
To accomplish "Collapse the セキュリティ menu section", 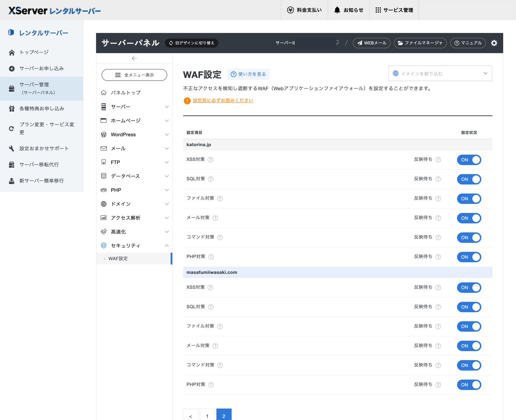I will point(134,245).
